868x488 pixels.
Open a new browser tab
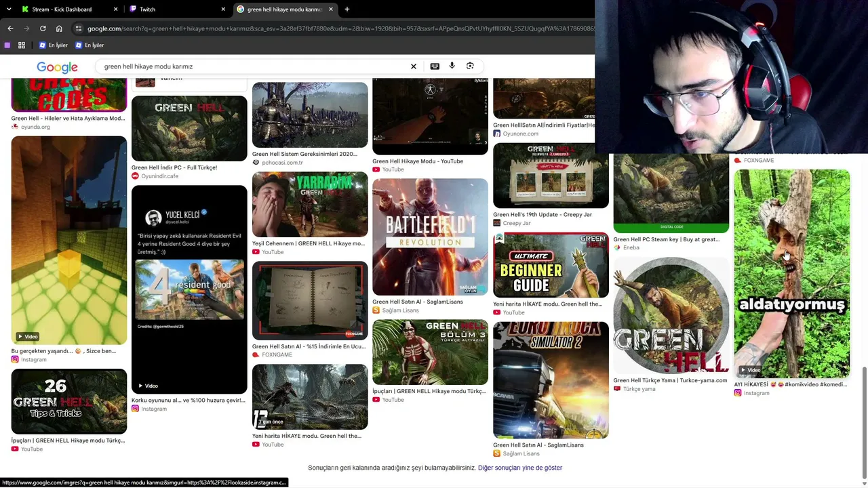347,9
